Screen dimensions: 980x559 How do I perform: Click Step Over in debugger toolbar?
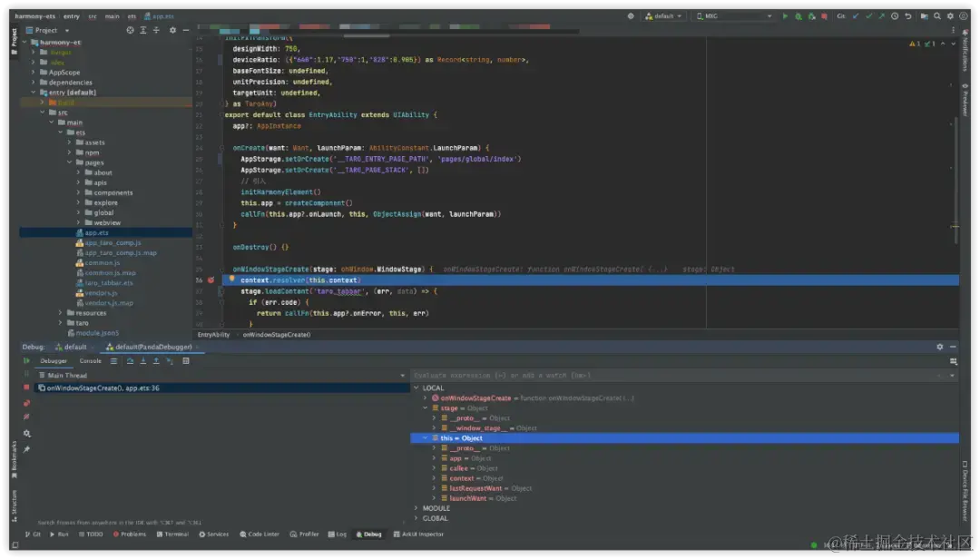[x=130, y=361]
